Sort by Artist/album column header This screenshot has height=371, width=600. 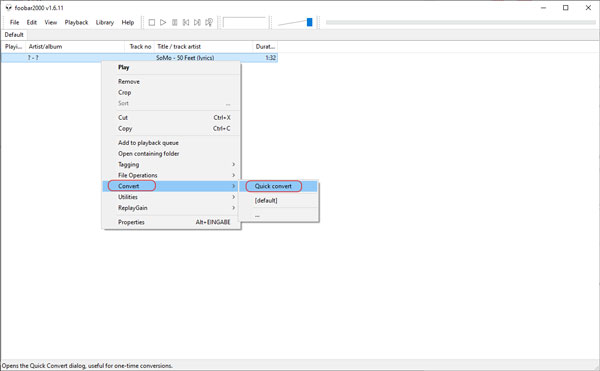pos(75,47)
